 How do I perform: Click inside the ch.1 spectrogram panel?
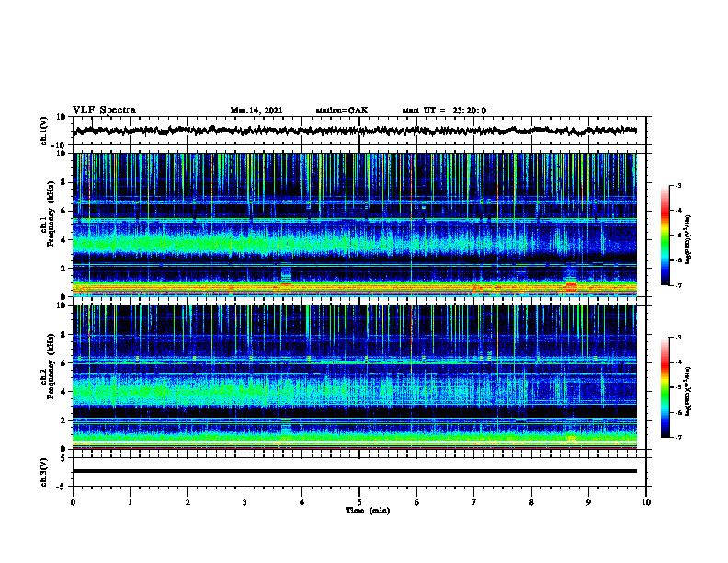click(x=355, y=224)
